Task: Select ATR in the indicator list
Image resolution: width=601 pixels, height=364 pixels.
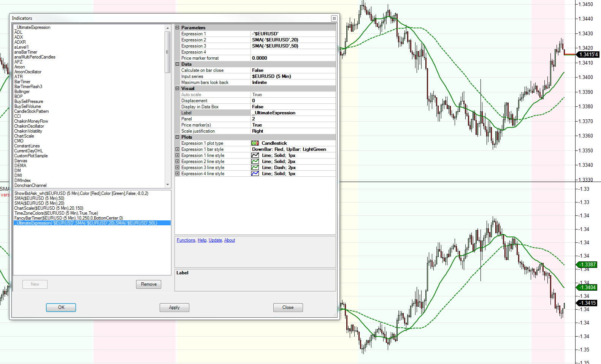Action: pos(19,77)
